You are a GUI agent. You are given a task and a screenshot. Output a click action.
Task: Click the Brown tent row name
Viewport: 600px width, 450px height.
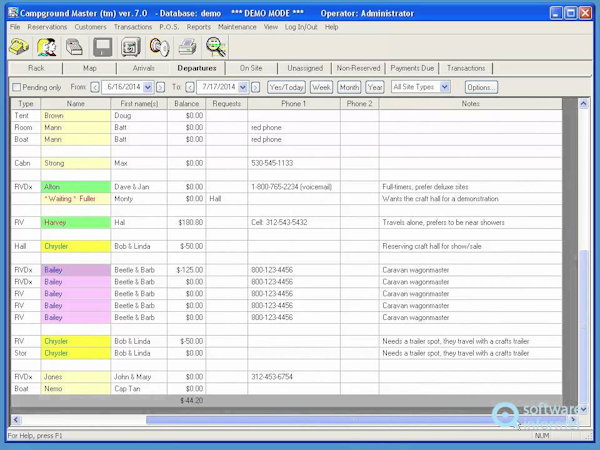(x=76, y=116)
